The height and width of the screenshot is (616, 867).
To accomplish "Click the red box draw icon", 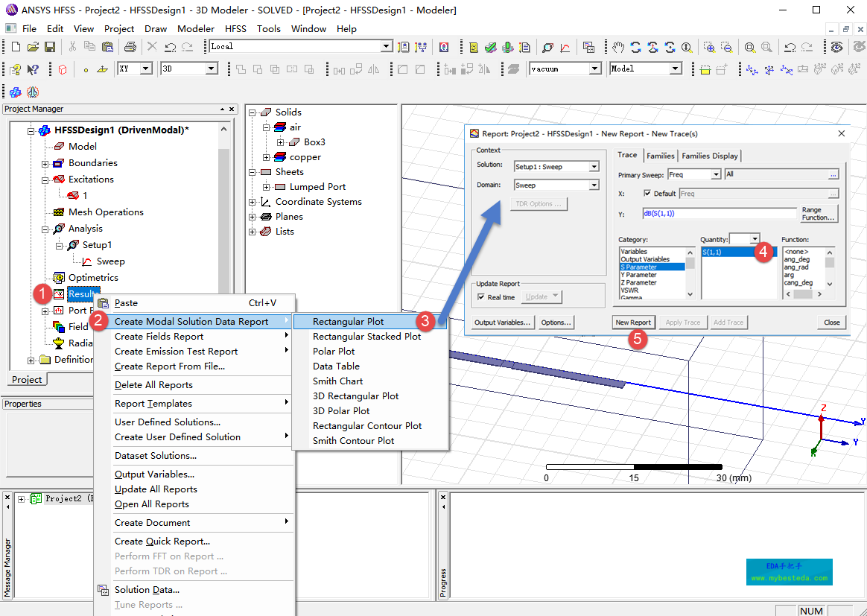I will tap(63, 69).
